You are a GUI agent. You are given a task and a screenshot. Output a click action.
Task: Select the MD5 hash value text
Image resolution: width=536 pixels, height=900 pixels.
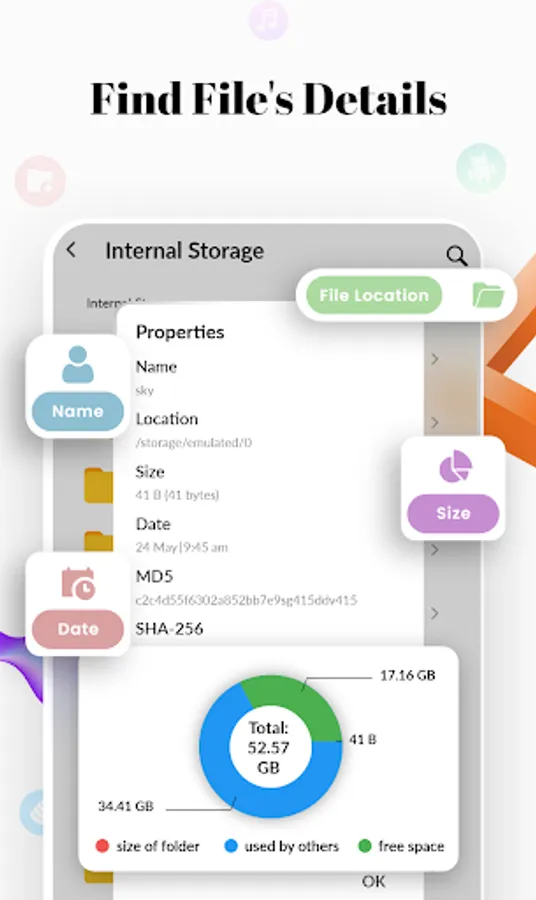[246, 600]
